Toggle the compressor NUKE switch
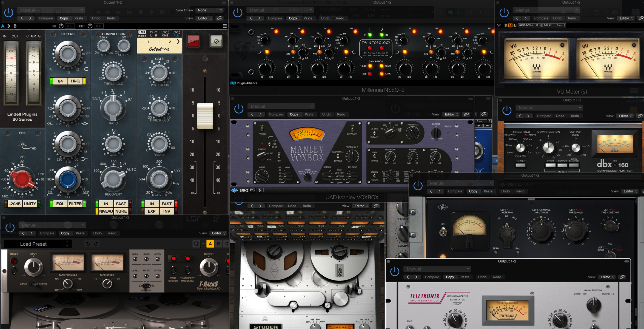The width and height of the screenshot is (644, 329). coord(121,211)
